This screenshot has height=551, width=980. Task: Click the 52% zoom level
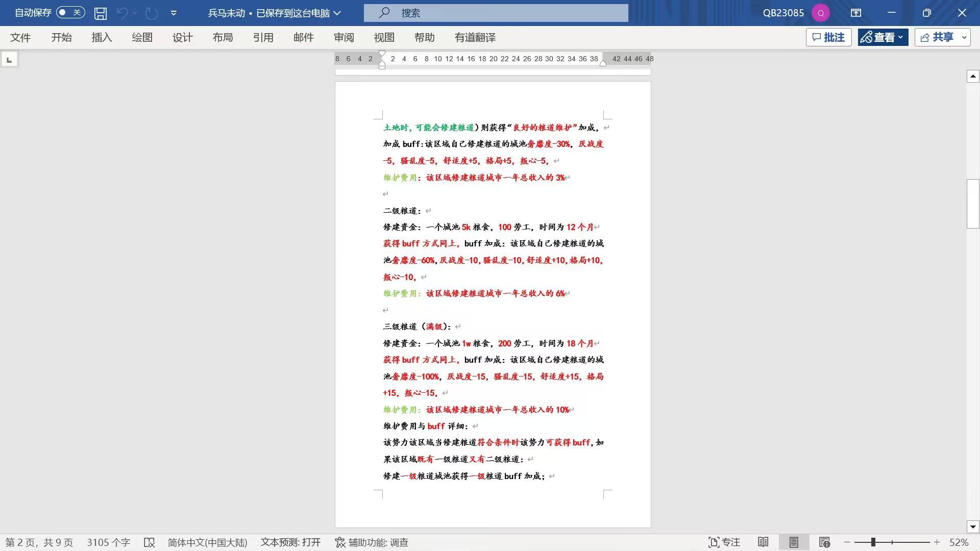(x=959, y=542)
